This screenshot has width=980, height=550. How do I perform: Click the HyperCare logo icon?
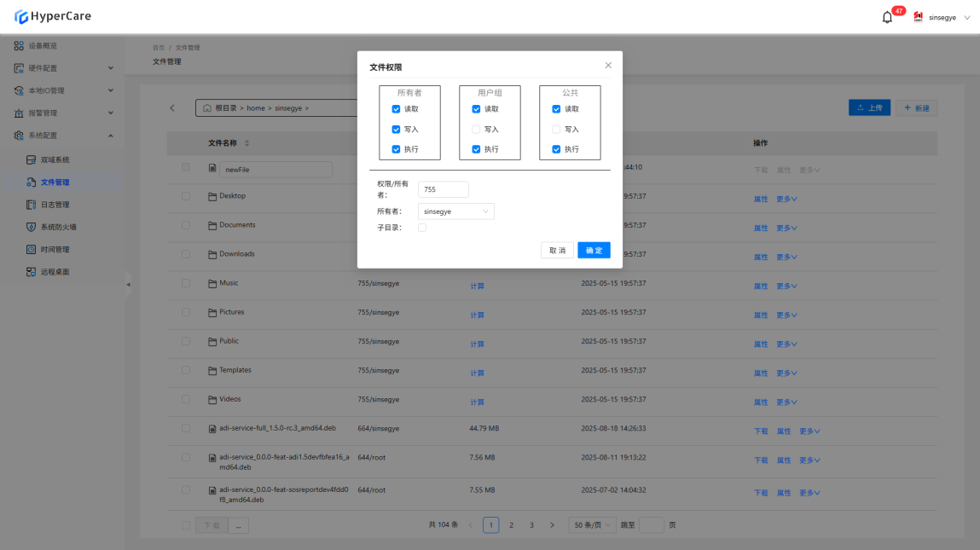coord(21,17)
